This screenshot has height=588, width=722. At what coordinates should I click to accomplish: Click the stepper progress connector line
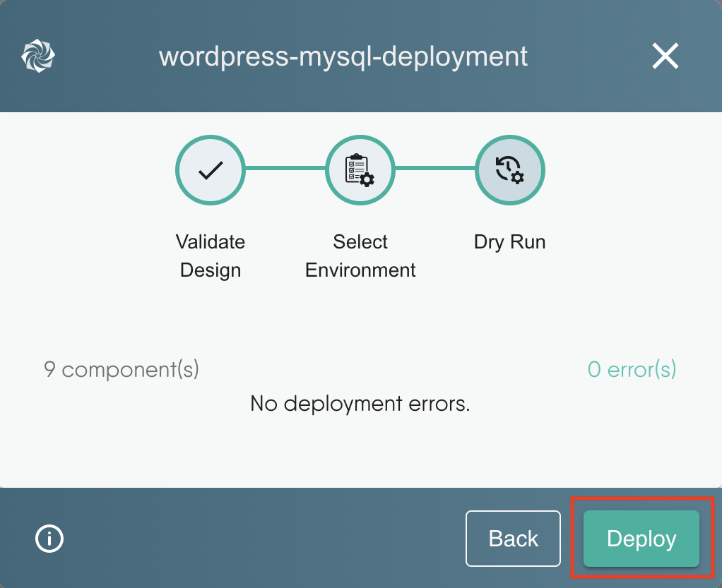285,169
